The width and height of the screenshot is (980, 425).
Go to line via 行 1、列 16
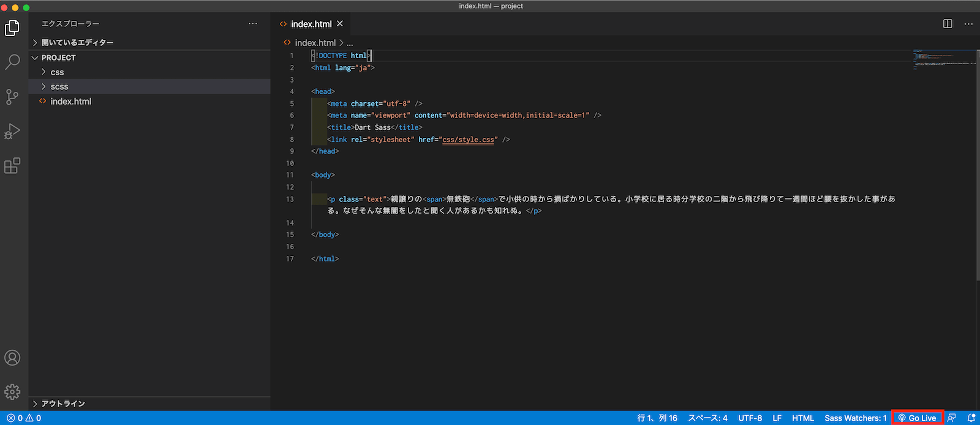[x=657, y=418]
